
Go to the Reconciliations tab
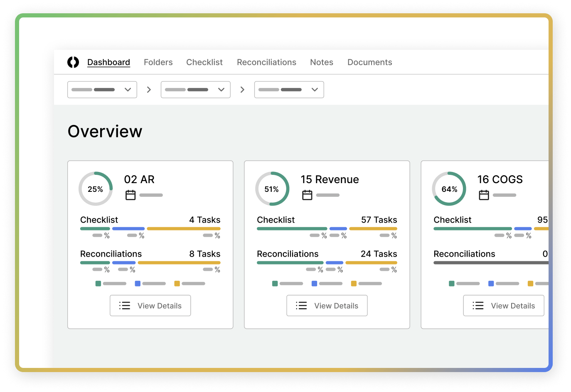coord(266,62)
